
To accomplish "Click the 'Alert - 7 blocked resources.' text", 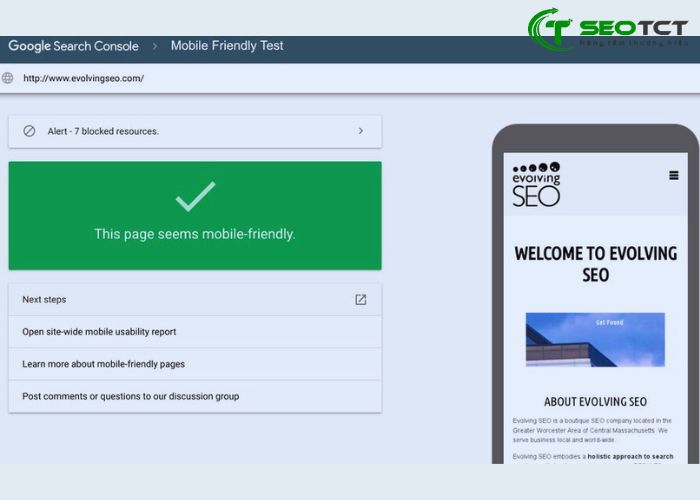I will (x=103, y=131).
